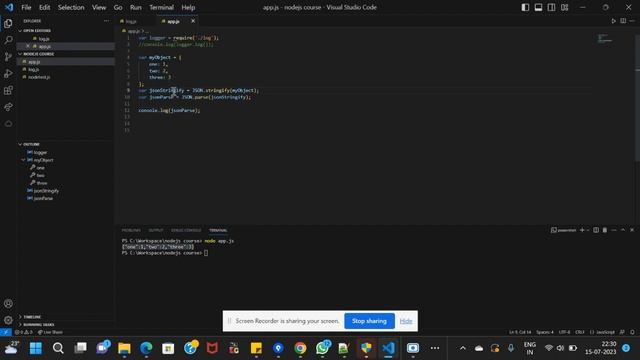Open File Explorer from the taskbar

(x=124, y=348)
